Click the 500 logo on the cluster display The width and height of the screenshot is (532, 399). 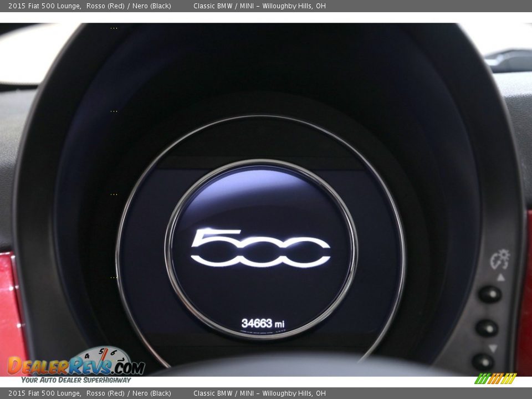pos(260,248)
